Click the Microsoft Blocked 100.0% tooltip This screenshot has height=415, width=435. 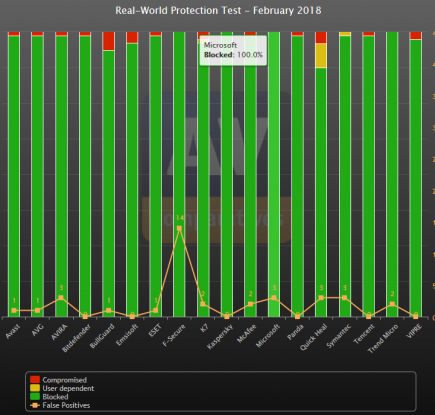pyautogui.click(x=233, y=50)
